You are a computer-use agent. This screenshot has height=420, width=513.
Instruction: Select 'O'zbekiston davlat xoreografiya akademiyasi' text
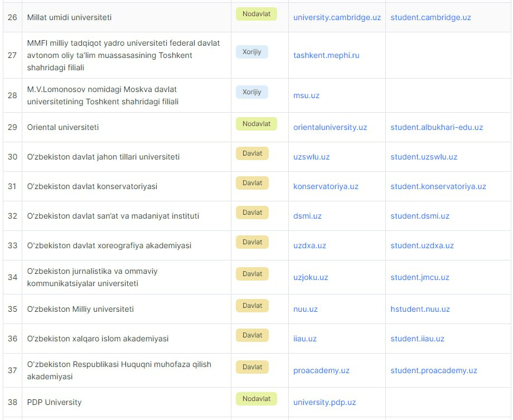(x=109, y=245)
